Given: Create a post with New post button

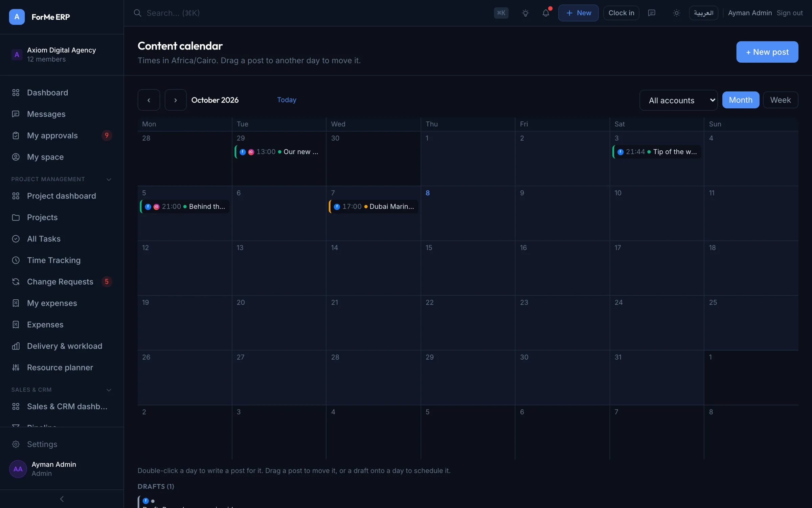Looking at the screenshot, I should [767, 52].
